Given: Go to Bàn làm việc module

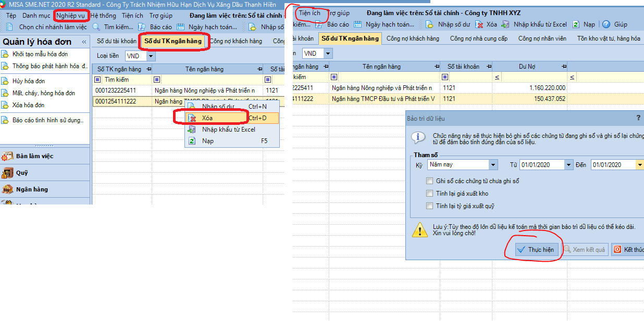Looking at the screenshot, I should [x=45, y=156].
